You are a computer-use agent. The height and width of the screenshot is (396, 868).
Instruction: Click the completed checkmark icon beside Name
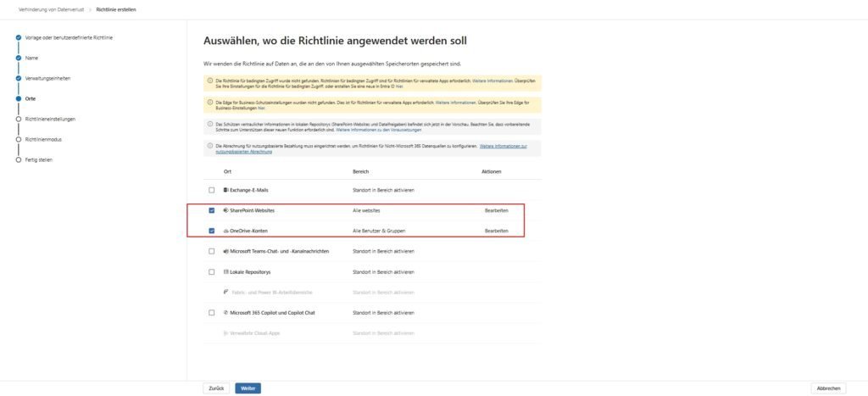tap(18, 58)
